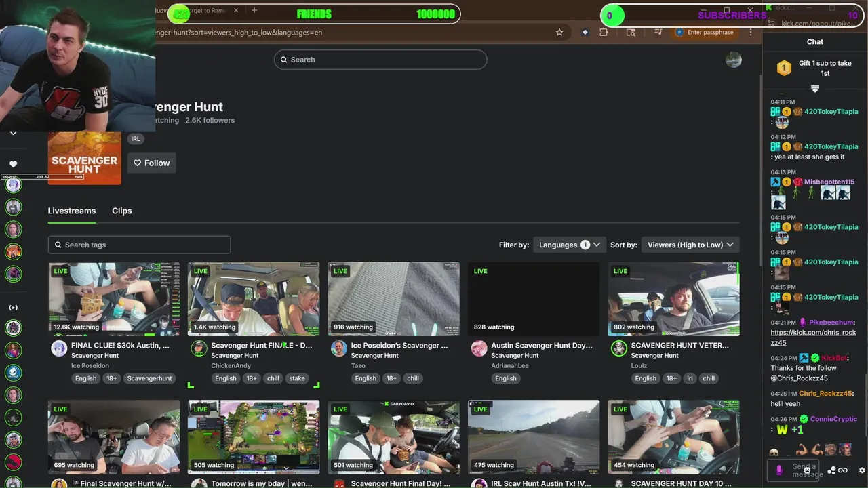Open the SCAVENGER HUNT VETER... stream title
The image size is (868, 488).
(680, 345)
